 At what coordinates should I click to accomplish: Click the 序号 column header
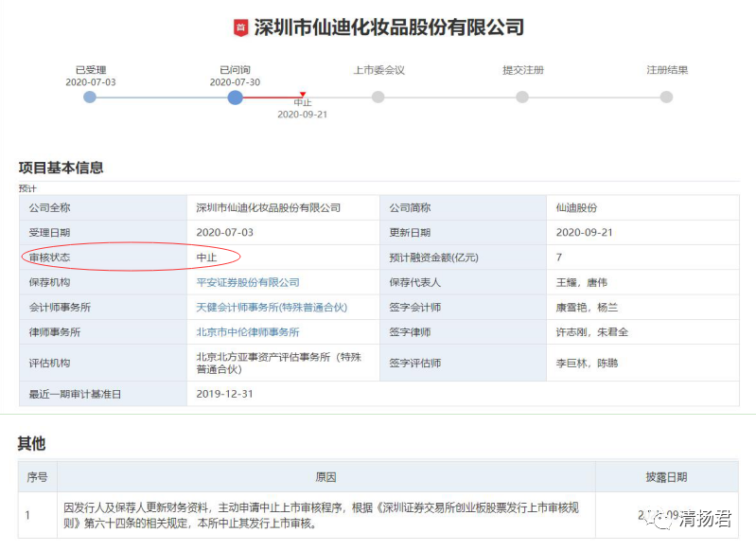(38, 477)
